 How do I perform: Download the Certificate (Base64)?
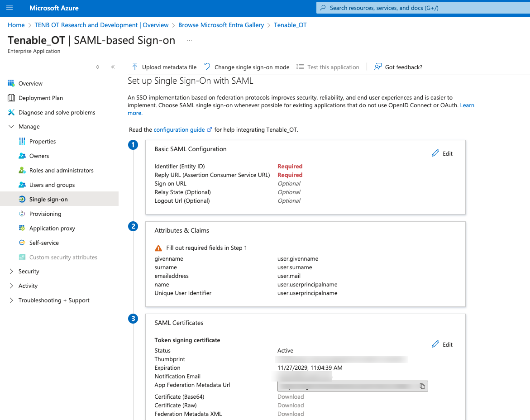(291, 397)
